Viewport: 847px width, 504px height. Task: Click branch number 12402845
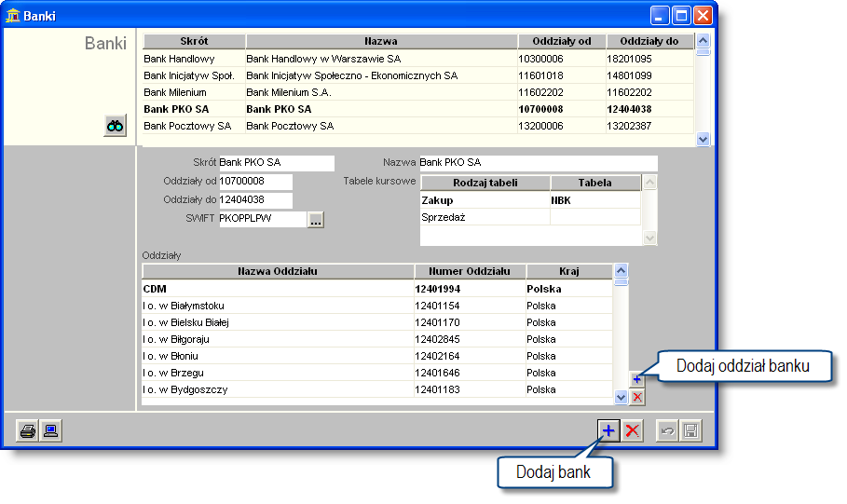438,339
